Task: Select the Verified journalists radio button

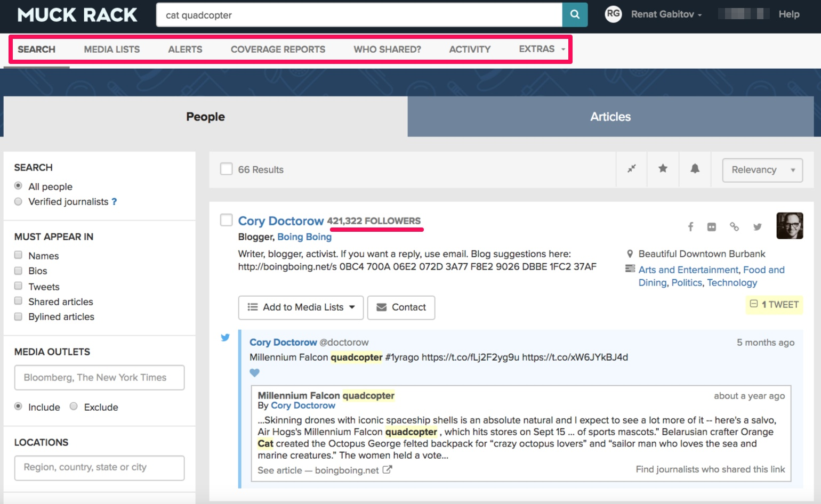Action: click(x=18, y=201)
